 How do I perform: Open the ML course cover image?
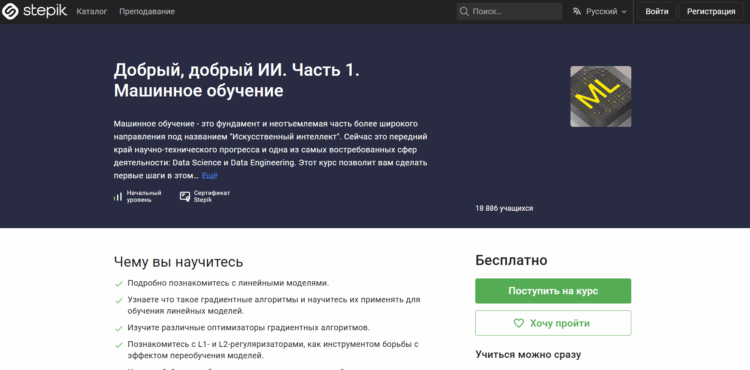coord(600,97)
